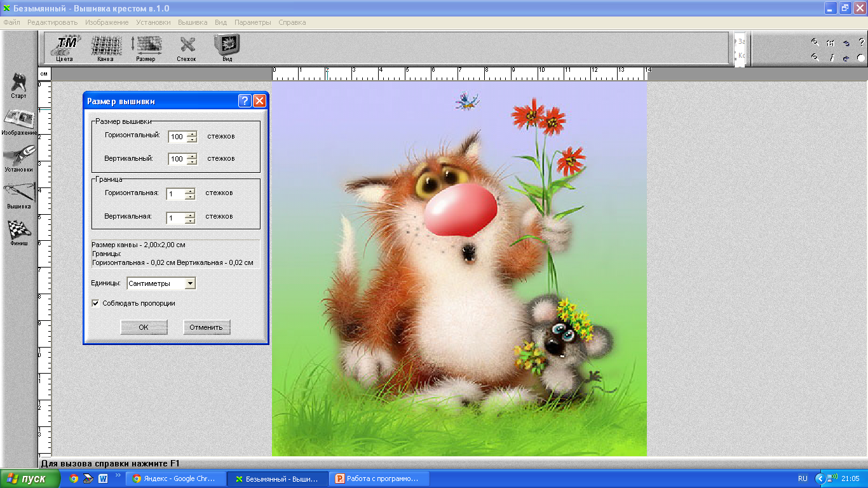Increase Горизонтальный stitches size
Screen dimensions: 868x488
[x=192, y=133]
